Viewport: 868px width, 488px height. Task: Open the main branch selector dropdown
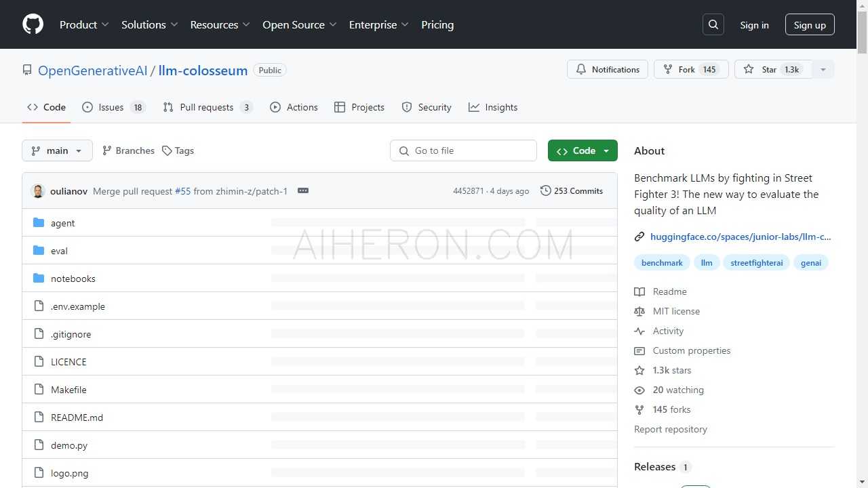point(57,150)
